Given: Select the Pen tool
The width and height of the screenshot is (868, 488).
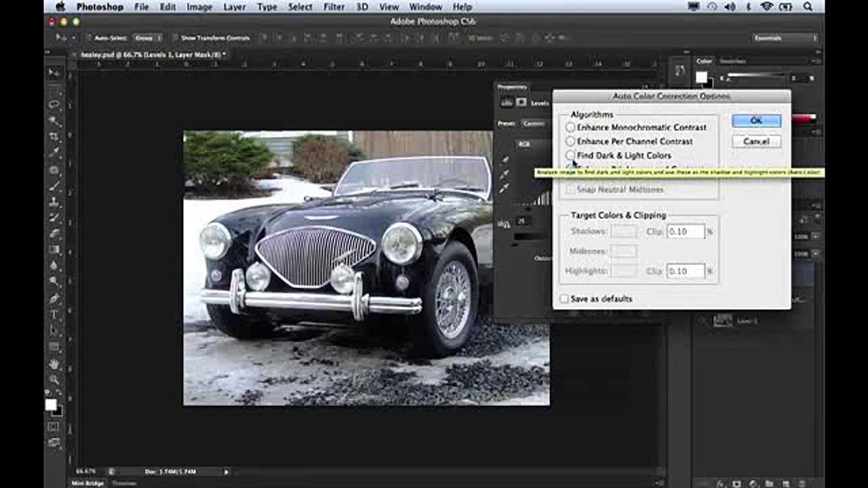Looking at the screenshot, I should (x=54, y=298).
